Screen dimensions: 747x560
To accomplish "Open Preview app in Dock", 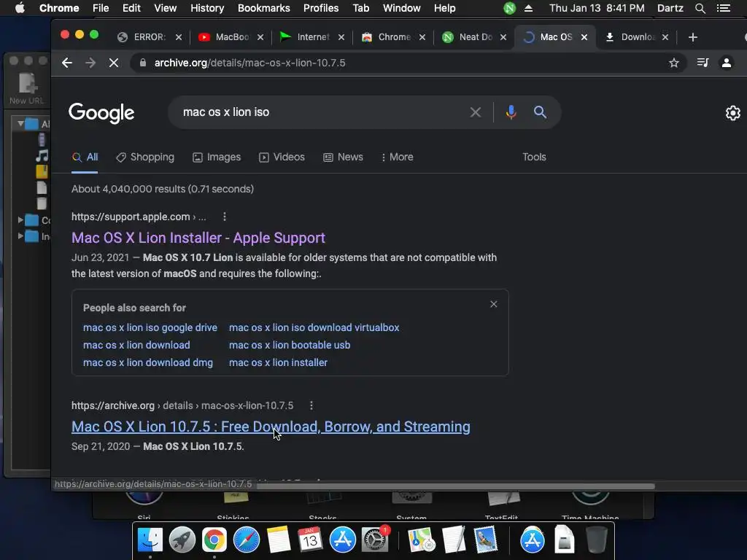I will pos(485,540).
